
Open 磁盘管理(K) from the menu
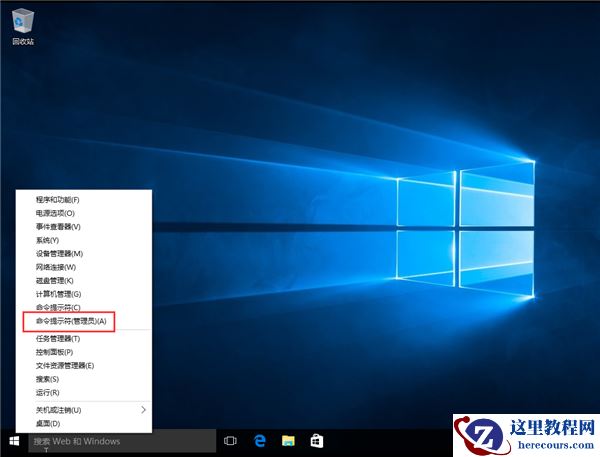[x=84, y=281]
